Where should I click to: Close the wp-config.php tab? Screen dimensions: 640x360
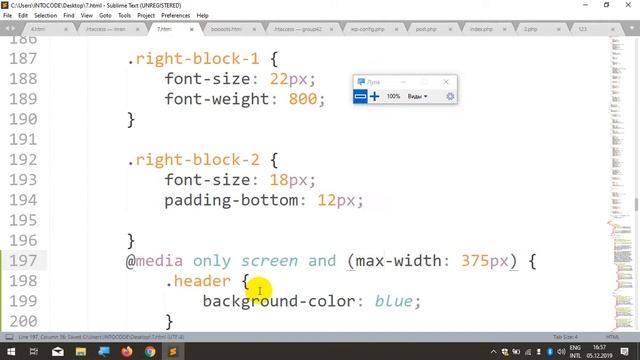(396, 29)
